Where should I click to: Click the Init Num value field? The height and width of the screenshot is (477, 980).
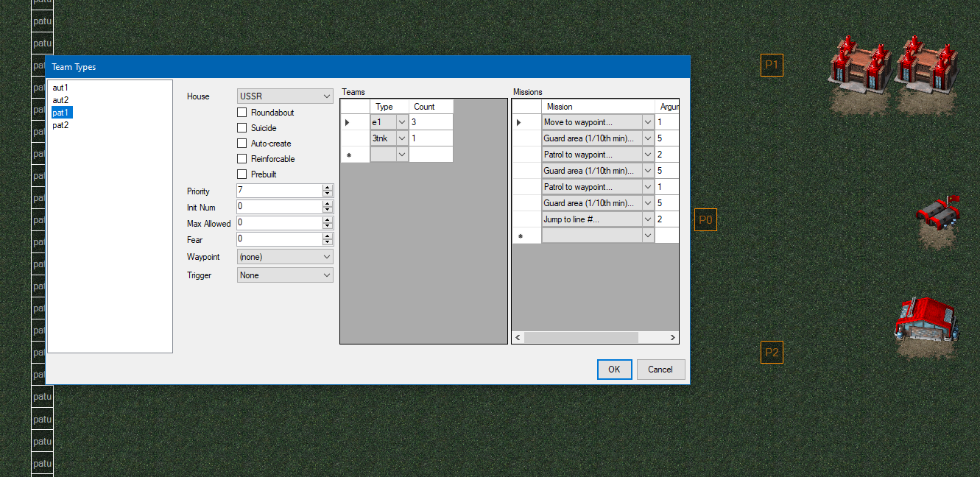pyautogui.click(x=279, y=207)
